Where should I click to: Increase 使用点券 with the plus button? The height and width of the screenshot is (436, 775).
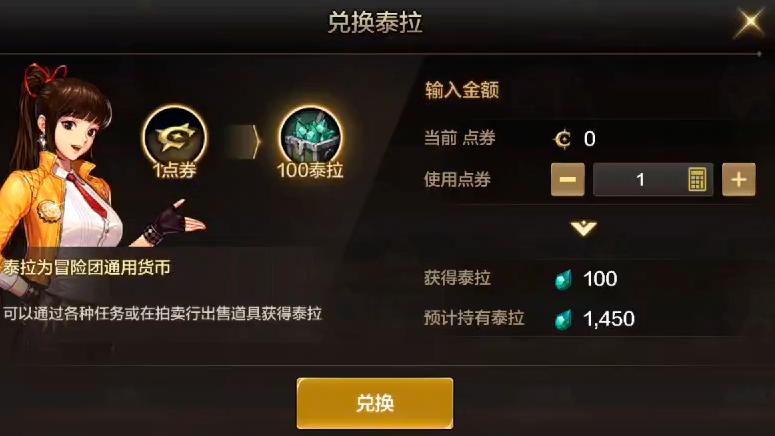[738, 179]
